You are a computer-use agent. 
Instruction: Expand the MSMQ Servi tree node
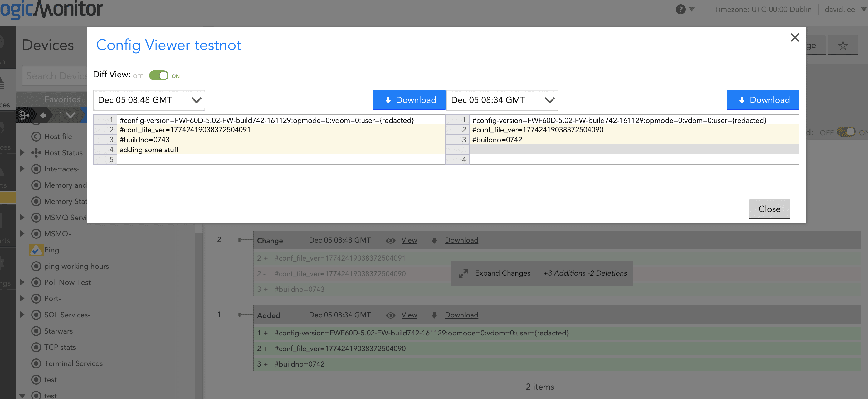(22, 217)
